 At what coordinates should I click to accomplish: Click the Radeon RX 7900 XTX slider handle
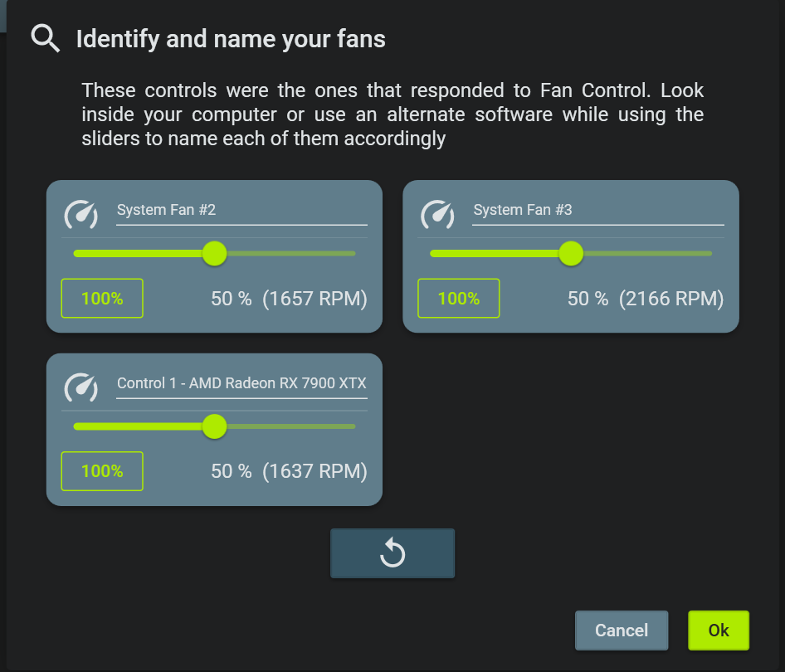click(214, 426)
